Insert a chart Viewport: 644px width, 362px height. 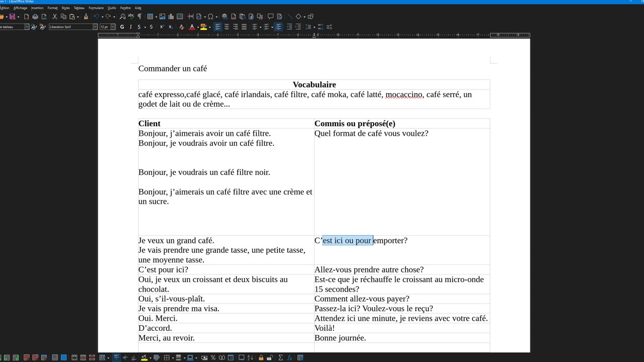pos(171,17)
